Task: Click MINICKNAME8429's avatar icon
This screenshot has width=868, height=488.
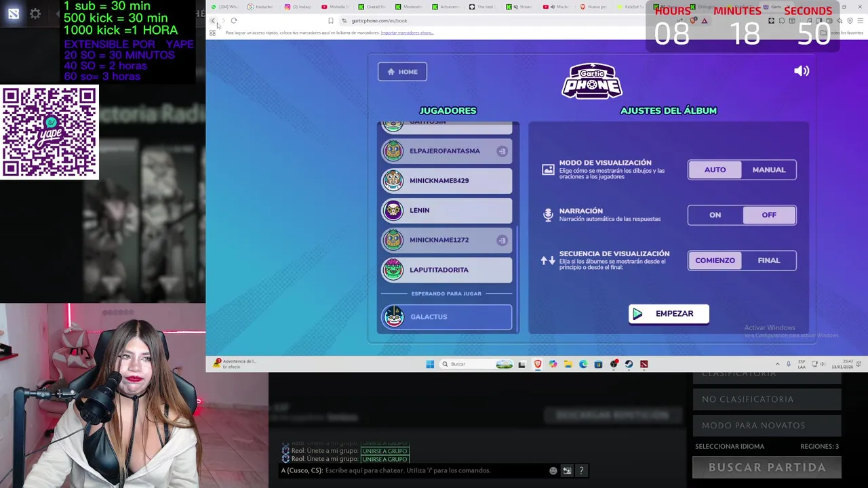Action: pos(393,180)
